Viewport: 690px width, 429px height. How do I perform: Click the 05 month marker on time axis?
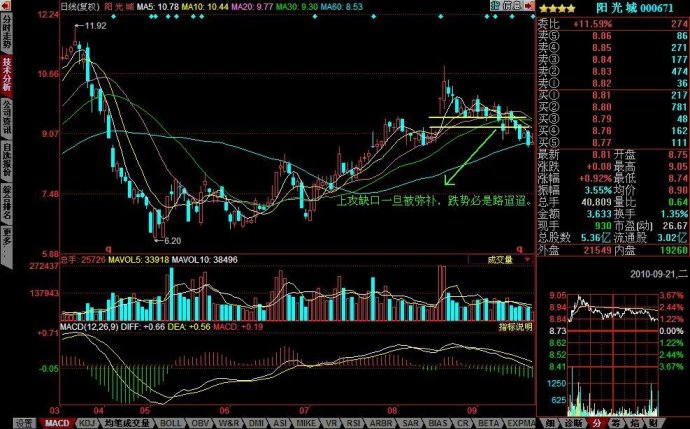tap(145, 411)
